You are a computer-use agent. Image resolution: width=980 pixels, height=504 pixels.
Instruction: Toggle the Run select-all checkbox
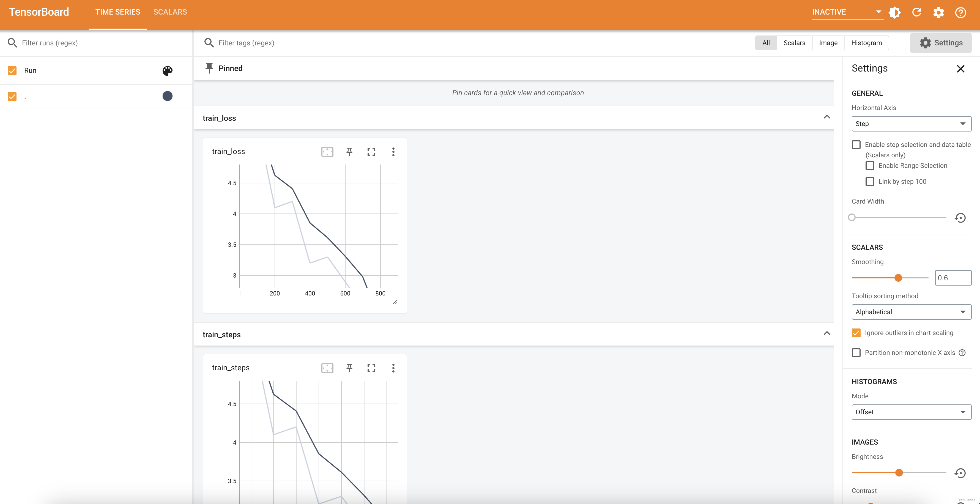(x=12, y=70)
